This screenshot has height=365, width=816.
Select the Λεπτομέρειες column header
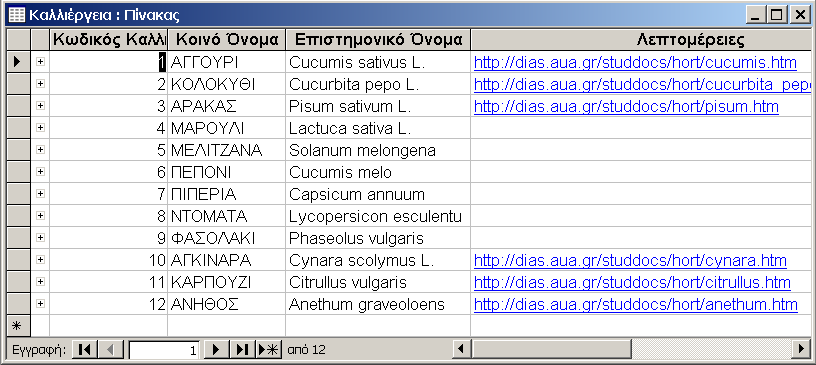point(643,40)
